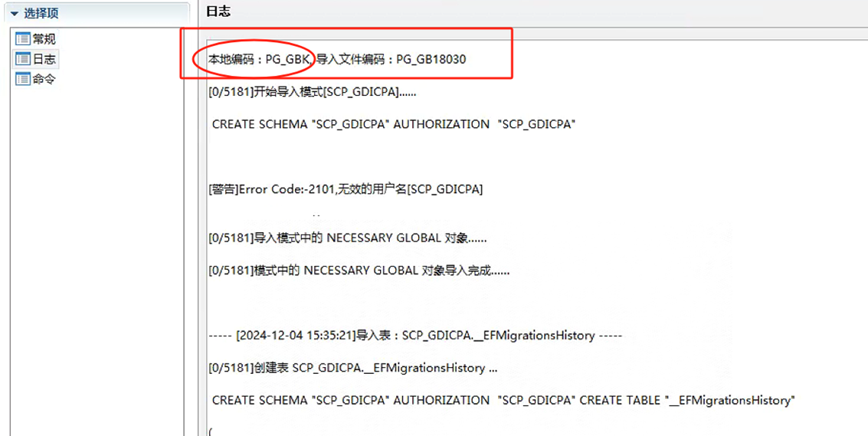Click the 导入模式中的 NECESSARY GLOBAL line
Viewport: 868px width, 436px height.
point(347,238)
